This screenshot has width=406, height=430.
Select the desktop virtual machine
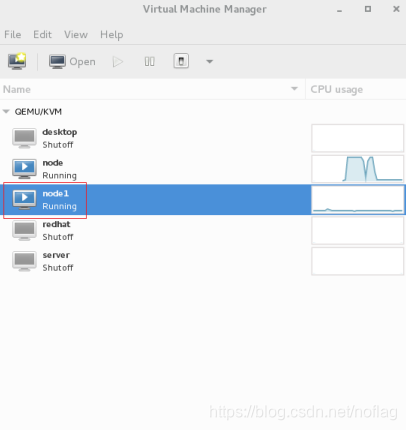203,138
